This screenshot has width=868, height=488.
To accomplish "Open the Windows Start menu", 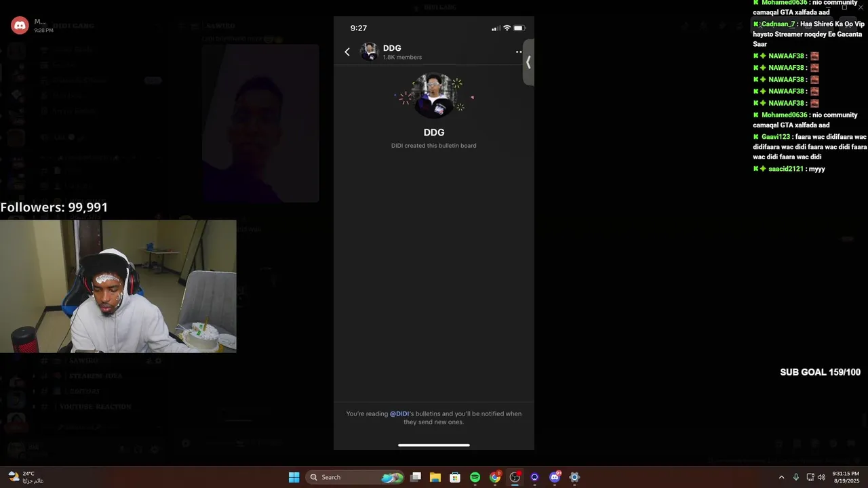I will coord(294,477).
